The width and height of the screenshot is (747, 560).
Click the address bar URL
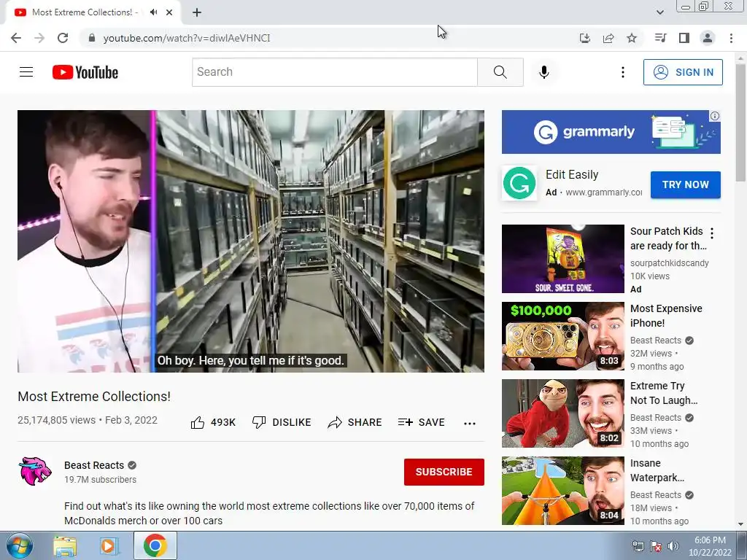pyautogui.click(x=187, y=38)
